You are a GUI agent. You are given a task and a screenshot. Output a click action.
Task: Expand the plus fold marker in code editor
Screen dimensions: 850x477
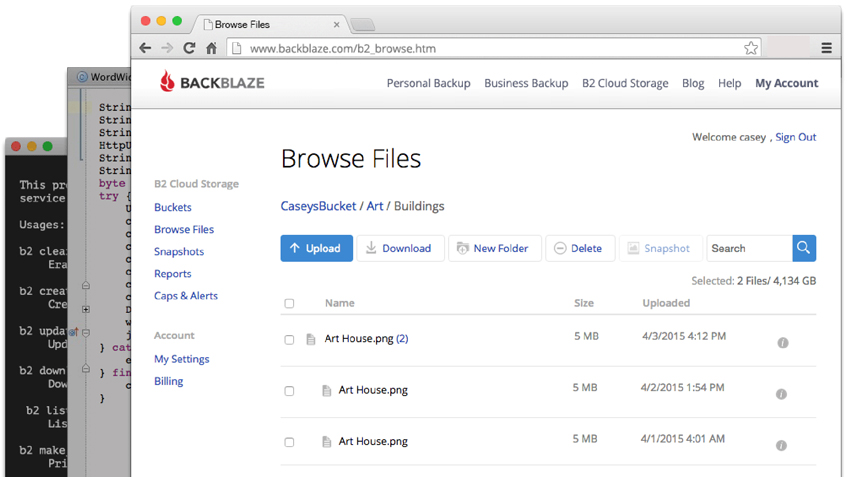click(x=86, y=310)
